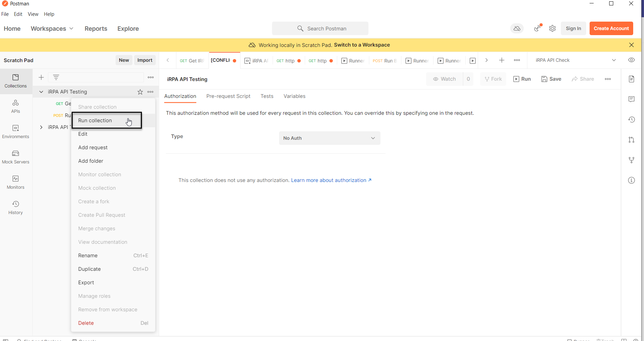Click the filter icon in collections search

[x=56, y=77]
